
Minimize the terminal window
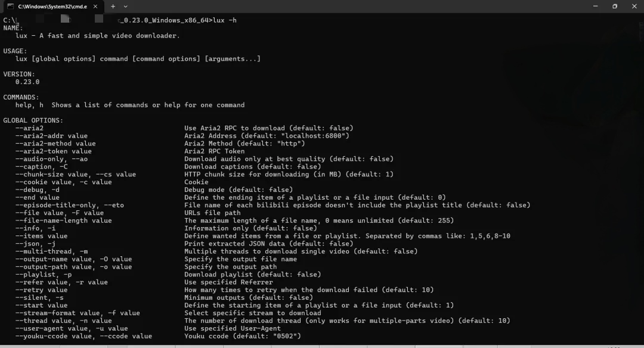595,6
